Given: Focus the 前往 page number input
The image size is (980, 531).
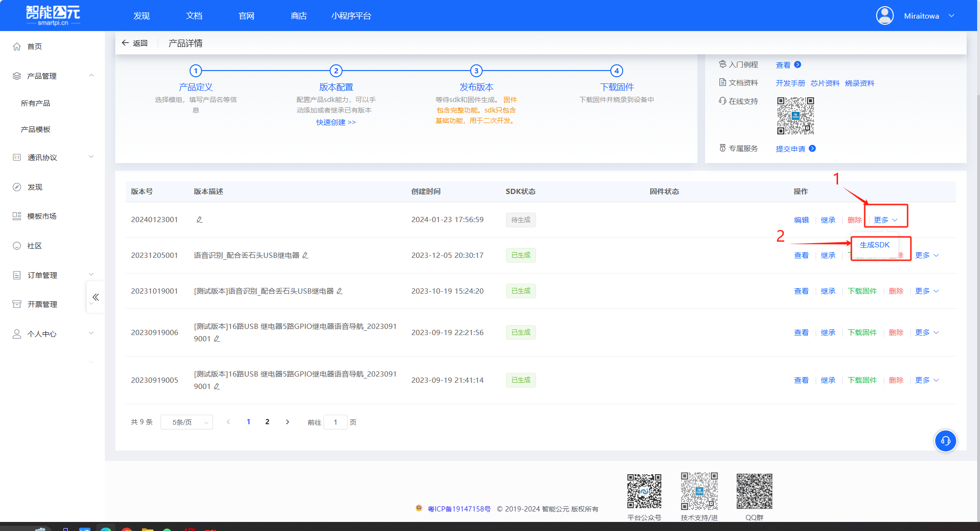Looking at the screenshot, I should coord(335,422).
